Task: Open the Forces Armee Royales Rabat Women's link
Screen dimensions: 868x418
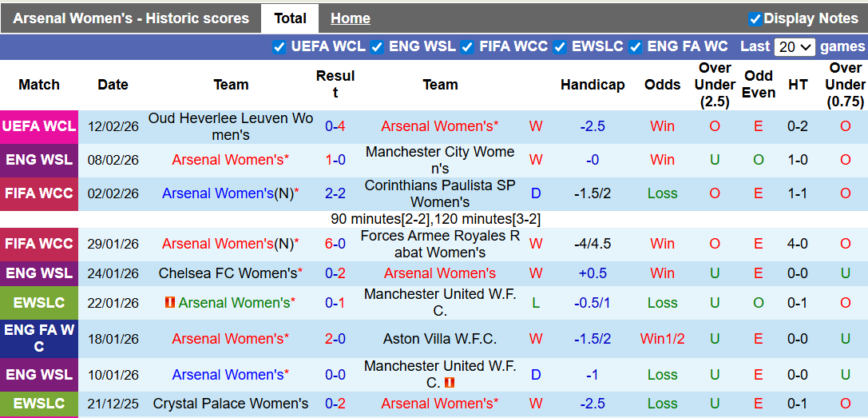Action: tap(440, 244)
